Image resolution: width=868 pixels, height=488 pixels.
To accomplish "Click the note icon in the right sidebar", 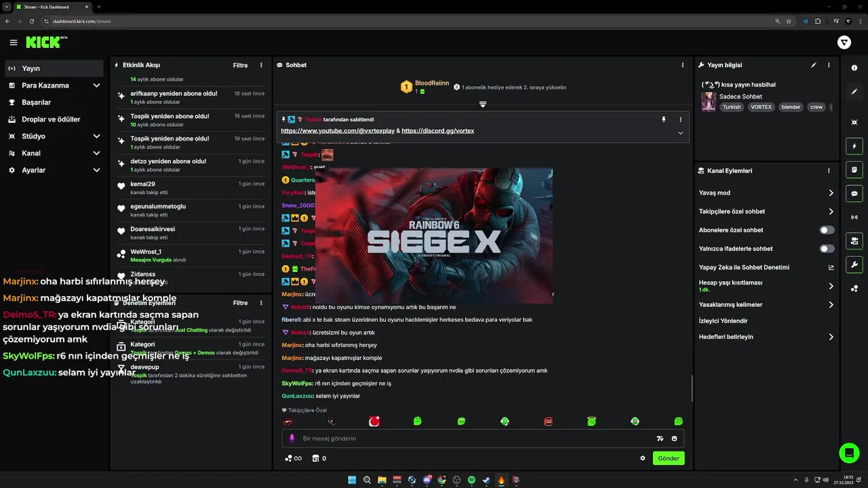I will pos(854,169).
